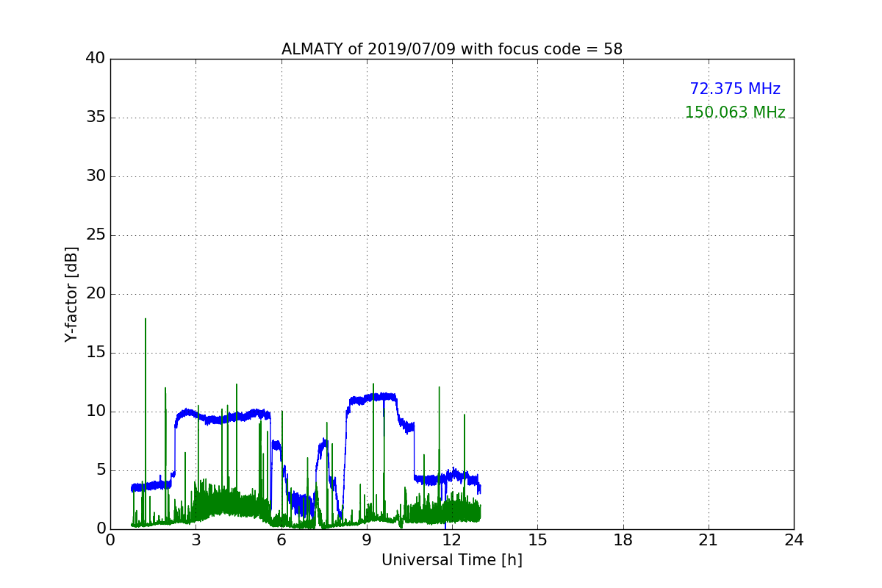Select the 150.063 MHz legend label
The width and height of the screenshot is (882, 588).
coord(735,112)
